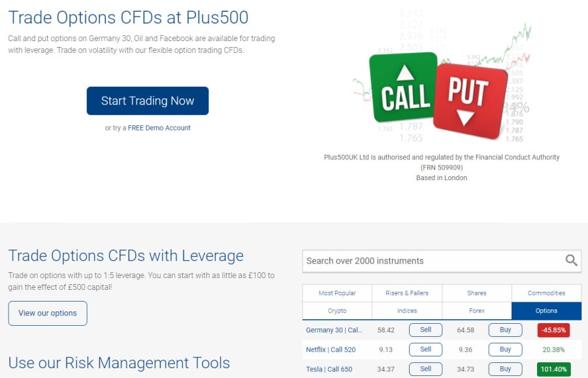The height and width of the screenshot is (378, 588).
Task: Focus the Search over 2000 instruments field
Action: pos(442,261)
